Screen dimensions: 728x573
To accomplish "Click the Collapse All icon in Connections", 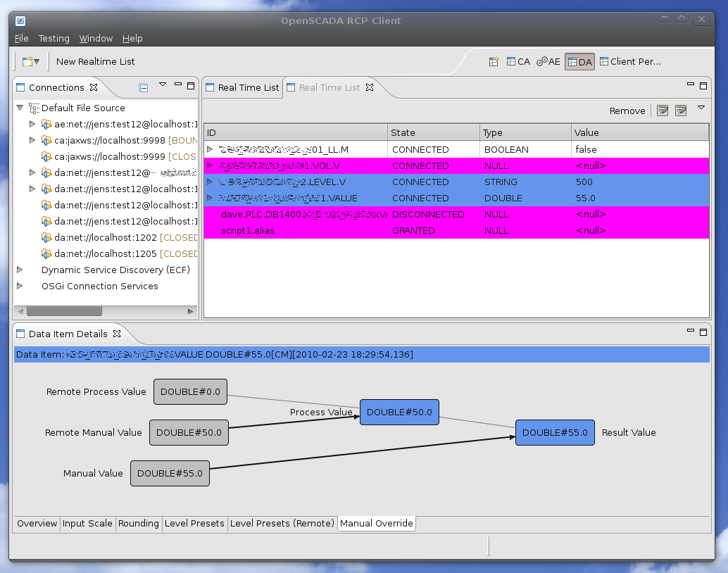I will [144, 88].
